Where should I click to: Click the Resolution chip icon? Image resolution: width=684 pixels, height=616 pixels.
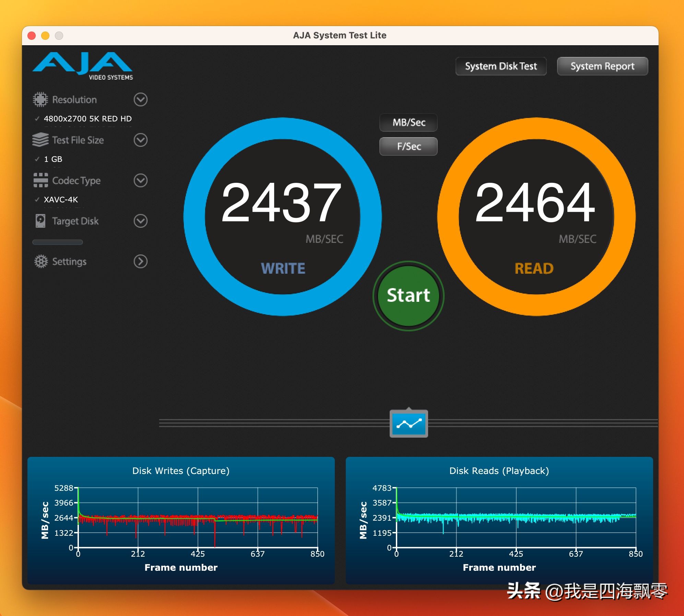click(40, 99)
